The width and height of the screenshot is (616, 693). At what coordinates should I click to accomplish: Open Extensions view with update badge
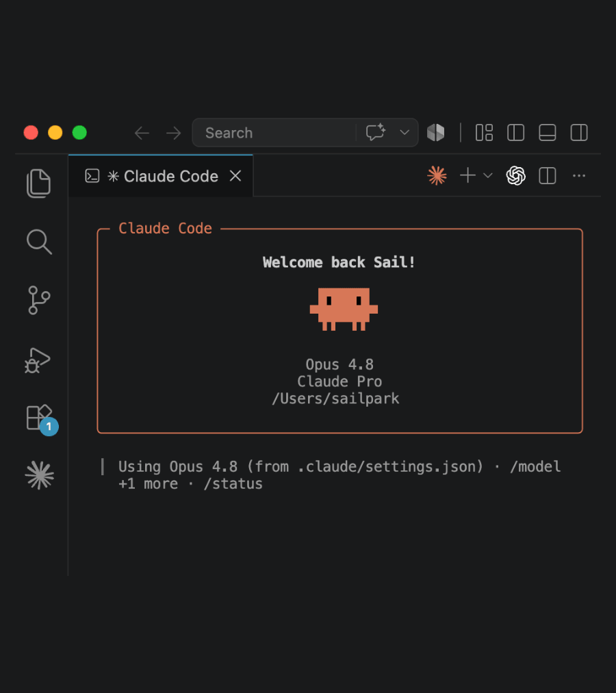coord(42,419)
